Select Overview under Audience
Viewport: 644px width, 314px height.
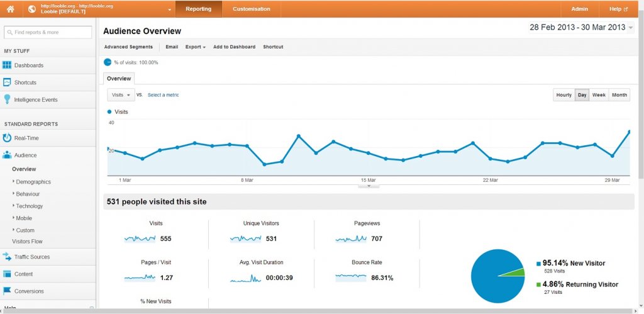[25, 169]
